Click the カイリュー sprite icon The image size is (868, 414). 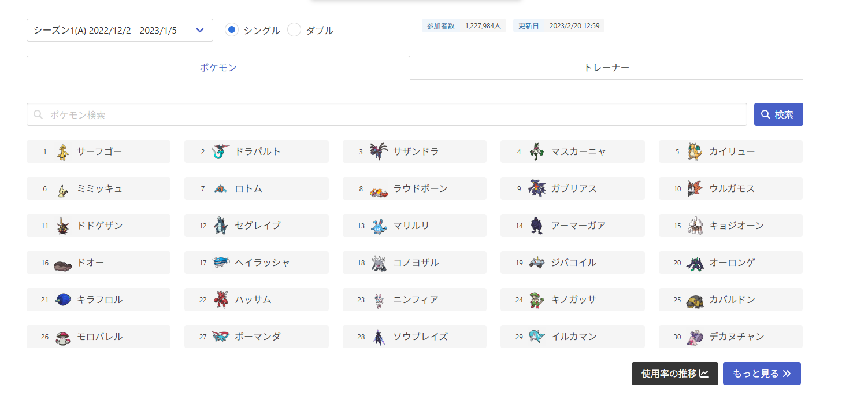tap(695, 152)
